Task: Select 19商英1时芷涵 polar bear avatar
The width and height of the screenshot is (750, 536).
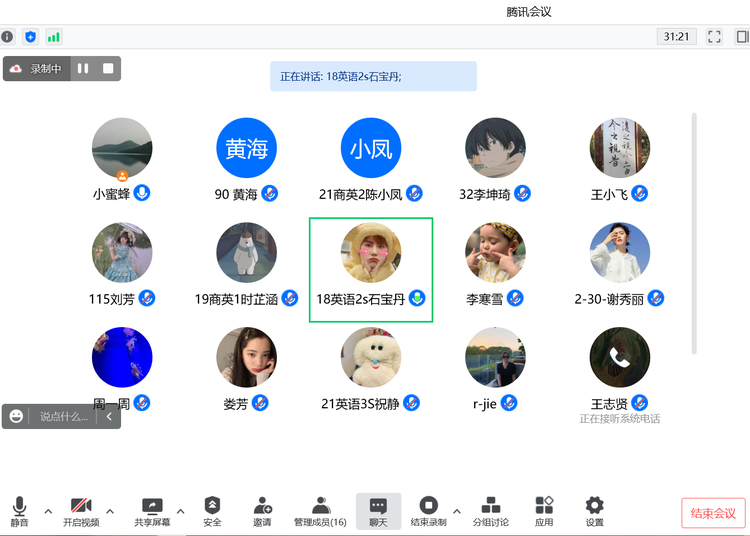Action: coord(247,252)
